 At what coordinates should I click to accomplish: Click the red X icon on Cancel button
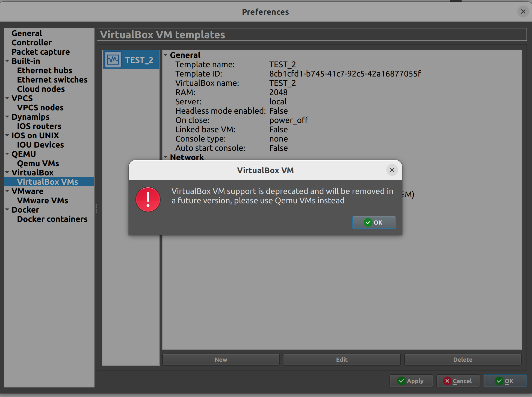(447, 381)
